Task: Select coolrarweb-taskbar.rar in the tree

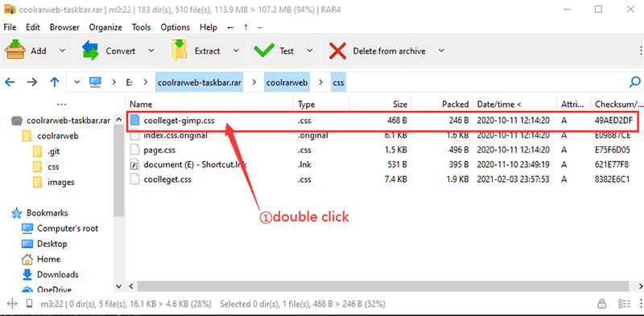Action: point(68,121)
